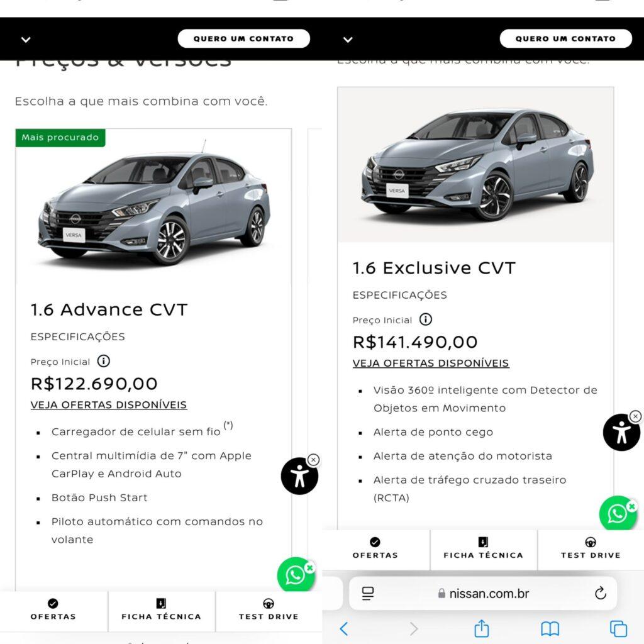
Task: Dismiss the right WhatsApp chat bubble
Action: pyautogui.click(x=631, y=506)
